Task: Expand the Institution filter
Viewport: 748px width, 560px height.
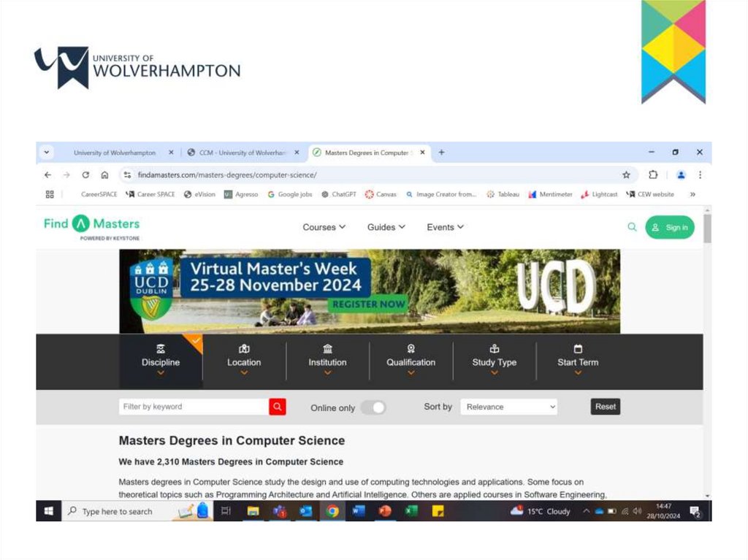Action: [328, 361]
